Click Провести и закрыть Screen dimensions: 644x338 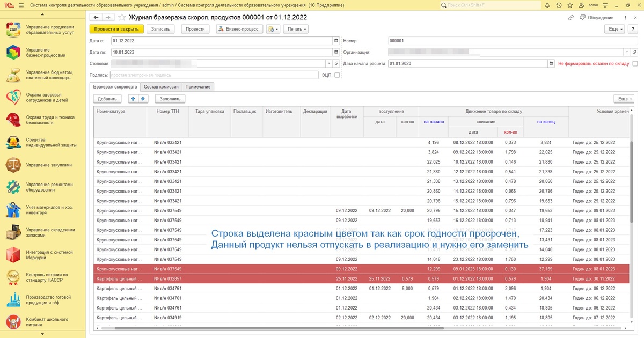[116, 29]
